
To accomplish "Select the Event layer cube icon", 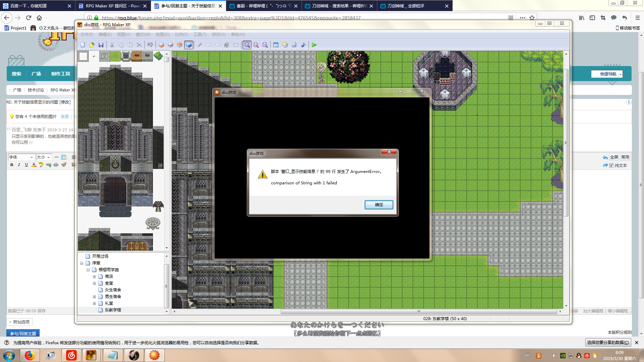I will tap(189, 45).
